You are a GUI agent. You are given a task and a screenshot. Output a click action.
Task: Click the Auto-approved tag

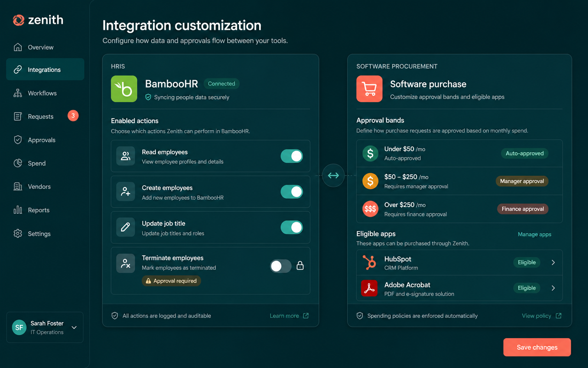tap(525, 153)
